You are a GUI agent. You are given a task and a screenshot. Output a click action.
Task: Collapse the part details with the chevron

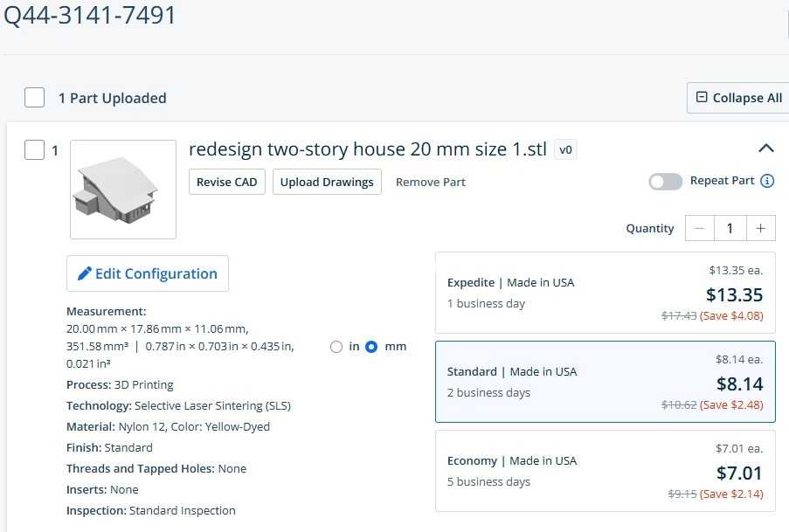point(766,149)
